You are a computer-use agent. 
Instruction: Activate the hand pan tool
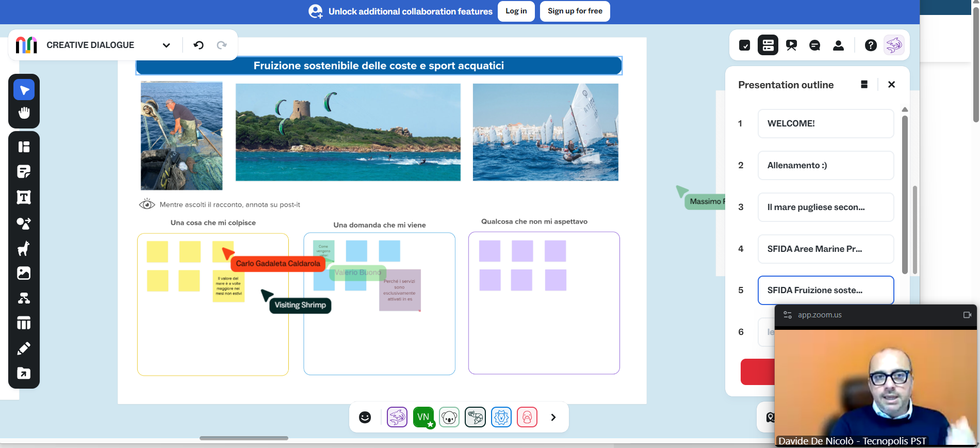tap(24, 113)
